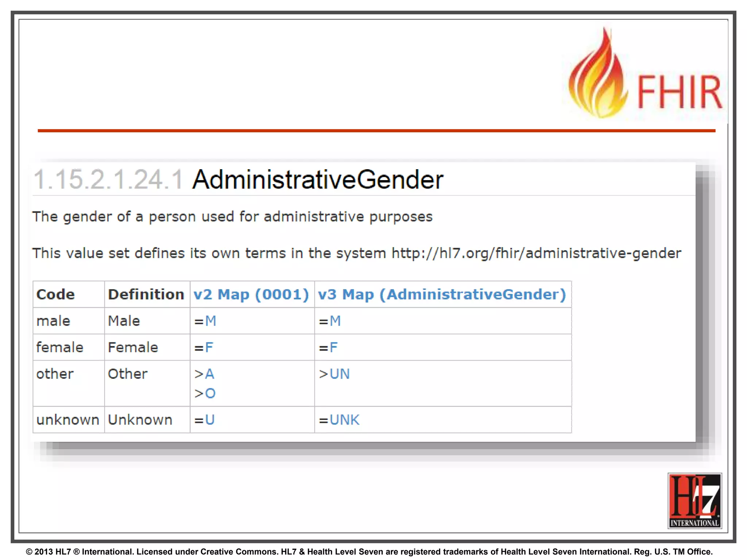Click the v3 UN code link
The height and width of the screenshot is (560, 747).
point(340,374)
